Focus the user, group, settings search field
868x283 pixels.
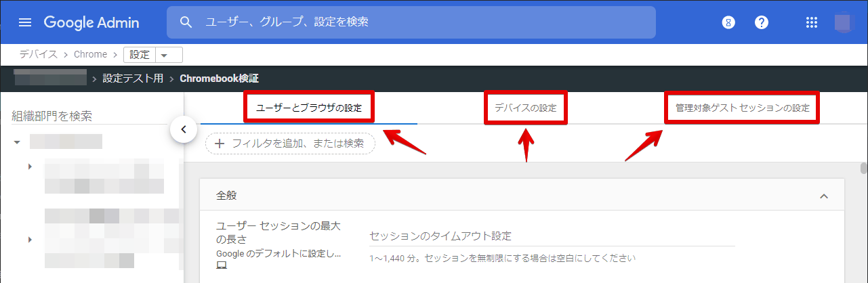(411, 22)
